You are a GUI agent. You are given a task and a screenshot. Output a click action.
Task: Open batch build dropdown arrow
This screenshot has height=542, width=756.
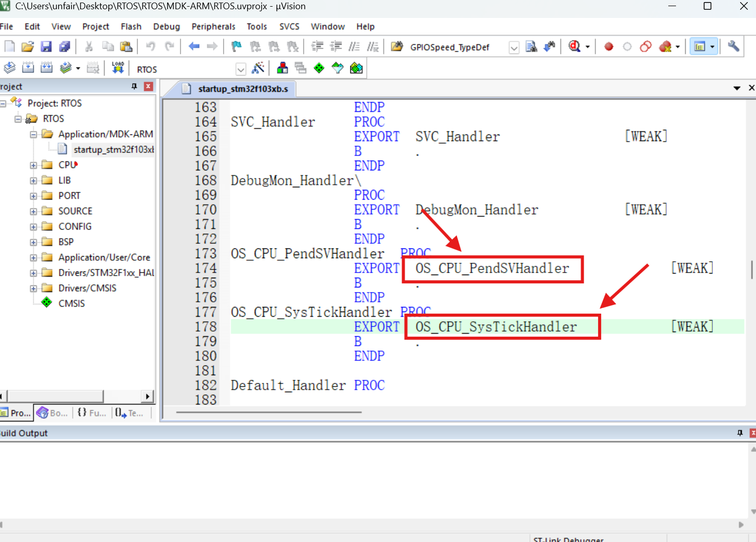coord(78,68)
